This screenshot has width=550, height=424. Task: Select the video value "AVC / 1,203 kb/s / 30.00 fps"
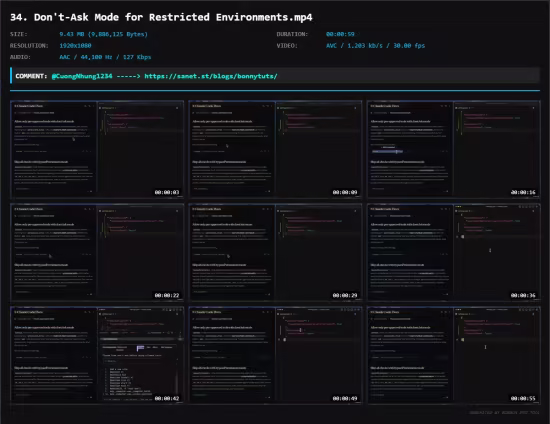pyautogui.click(x=375, y=46)
